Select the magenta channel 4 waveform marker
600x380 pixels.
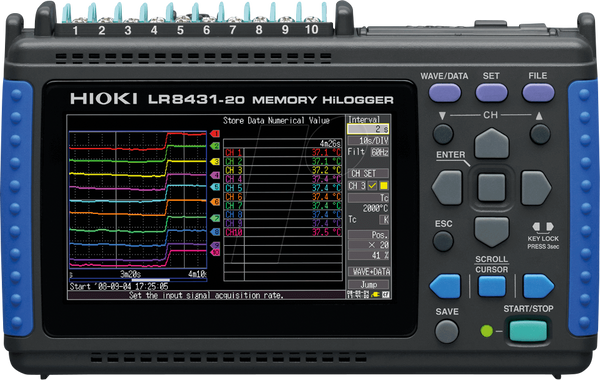coord(215,175)
